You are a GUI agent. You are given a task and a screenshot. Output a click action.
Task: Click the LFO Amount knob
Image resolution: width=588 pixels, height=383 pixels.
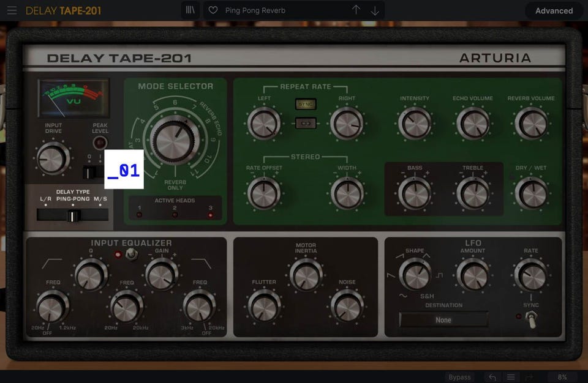pos(472,275)
